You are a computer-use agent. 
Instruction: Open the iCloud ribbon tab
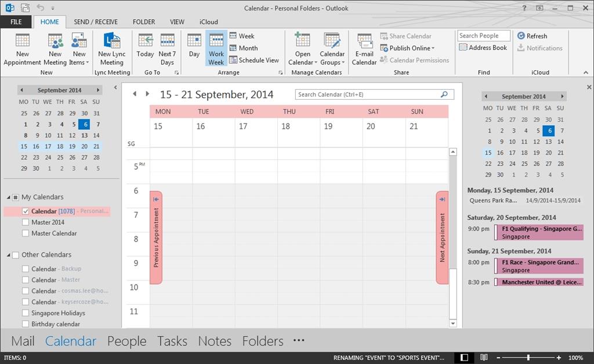coord(209,22)
